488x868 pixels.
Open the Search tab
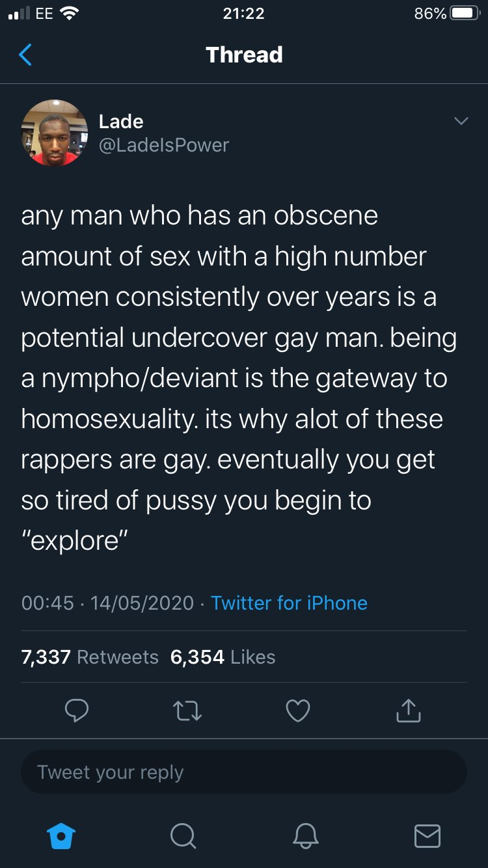click(x=183, y=836)
